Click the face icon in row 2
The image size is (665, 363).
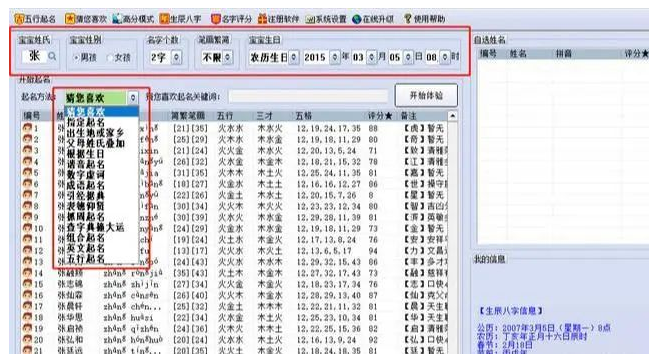[28, 139]
